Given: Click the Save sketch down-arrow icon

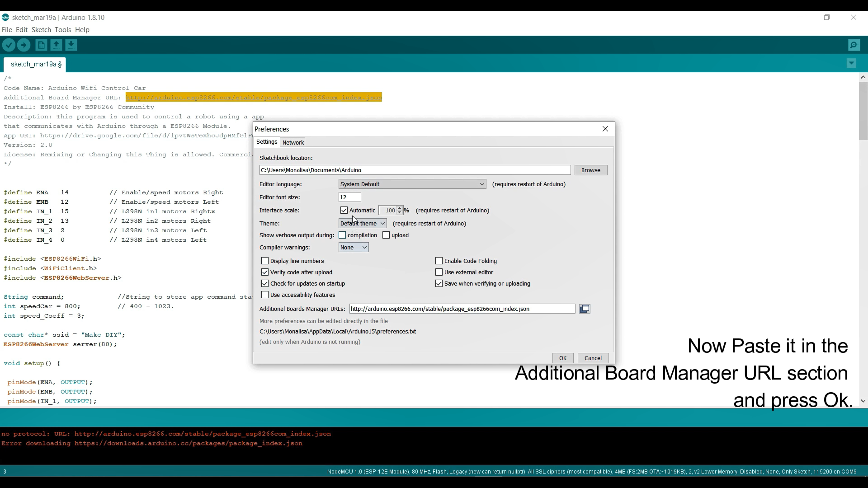Looking at the screenshot, I should (x=71, y=45).
